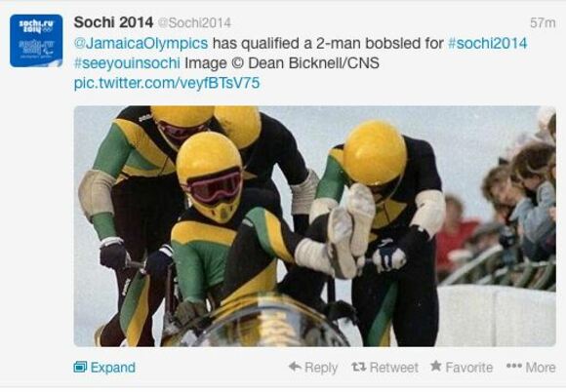Screen dimensions: 566x392
Task: Click the Favorite star icon
Action: click(436, 366)
